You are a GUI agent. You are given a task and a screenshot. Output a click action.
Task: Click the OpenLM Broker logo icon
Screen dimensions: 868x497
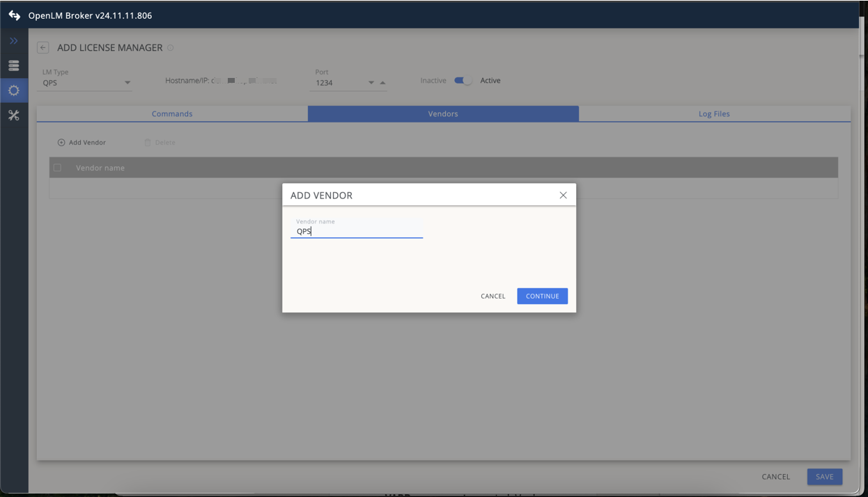point(13,14)
